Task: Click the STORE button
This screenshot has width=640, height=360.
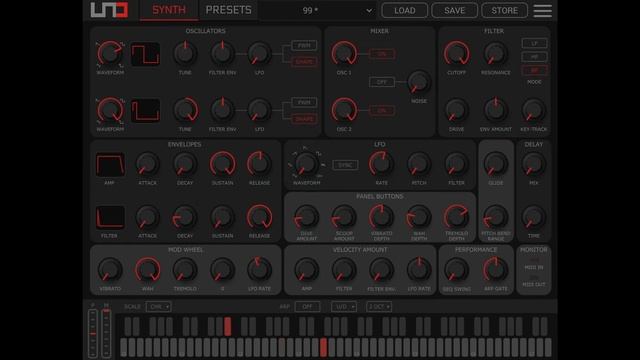Action: tap(504, 11)
